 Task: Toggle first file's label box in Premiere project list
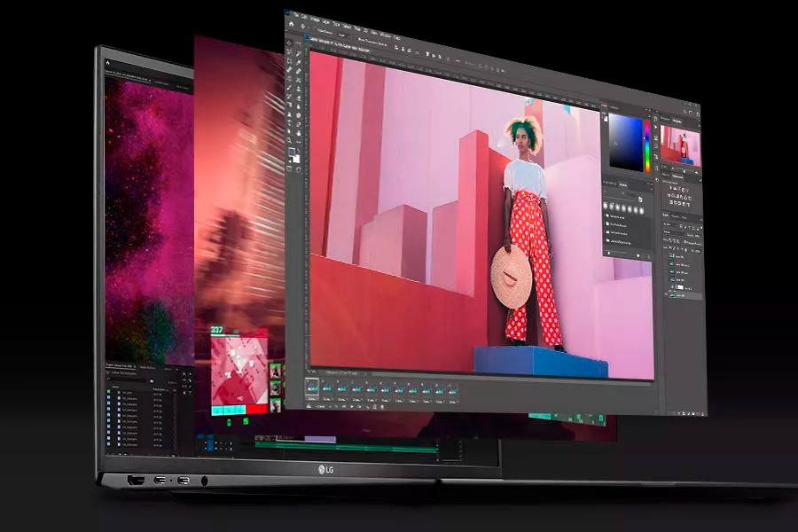point(109,393)
